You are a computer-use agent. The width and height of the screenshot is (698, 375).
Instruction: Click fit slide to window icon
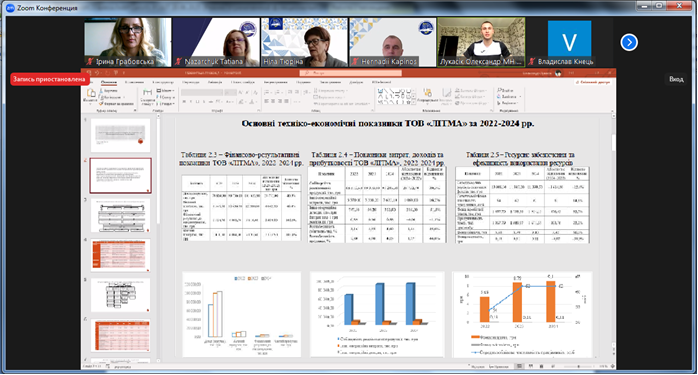click(613, 366)
